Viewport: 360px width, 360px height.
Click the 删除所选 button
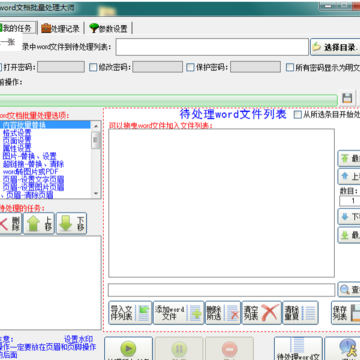click(223, 313)
